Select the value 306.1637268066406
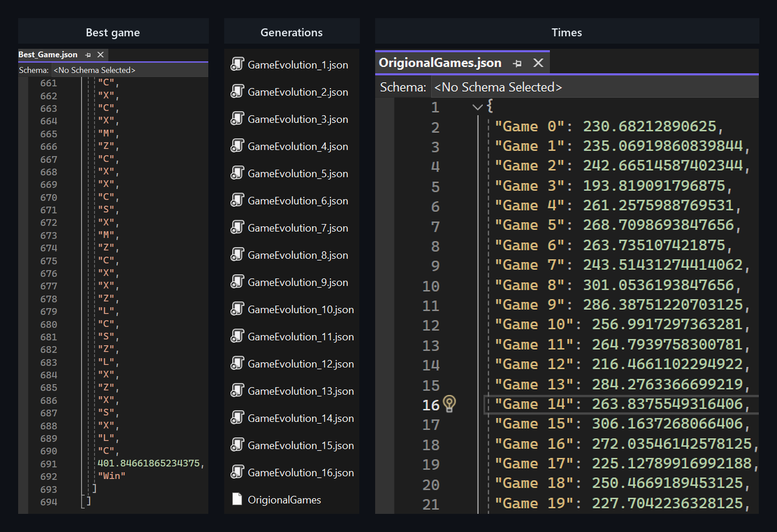Image resolution: width=777 pixels, height=532 pixels. [667, 424]
